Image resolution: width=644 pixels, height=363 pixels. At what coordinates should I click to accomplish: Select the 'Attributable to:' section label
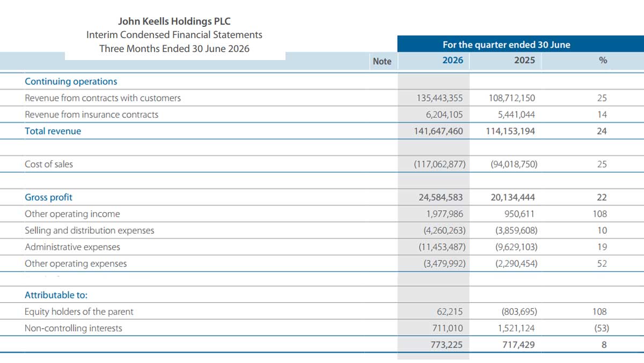[x=56, y=295]
